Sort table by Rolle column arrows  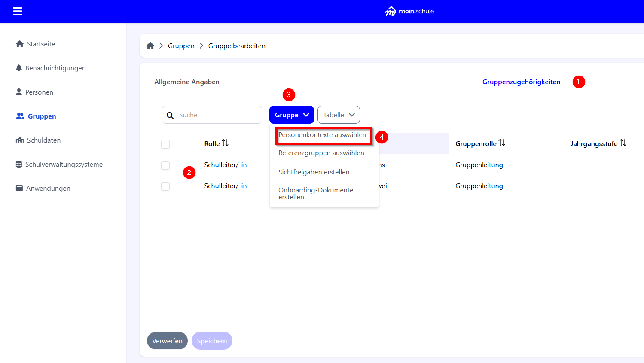(225, 143)
